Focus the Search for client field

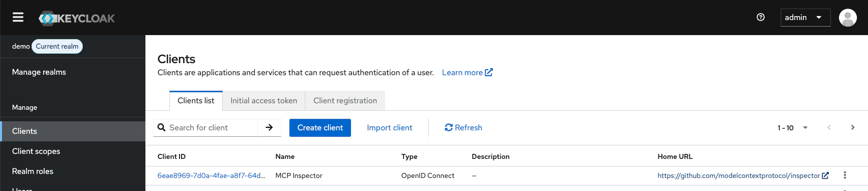[x=206, y=128]
